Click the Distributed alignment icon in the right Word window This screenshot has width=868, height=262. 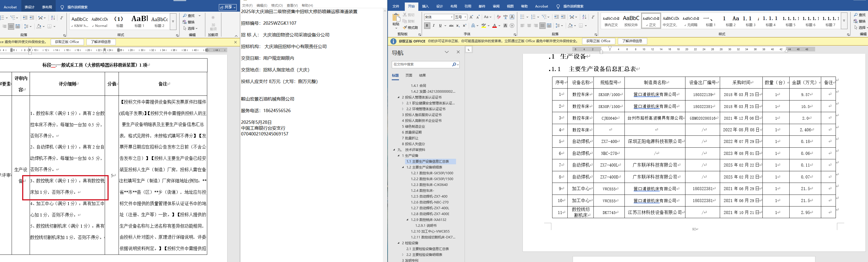pyautogui.click(x=549, y=26)
